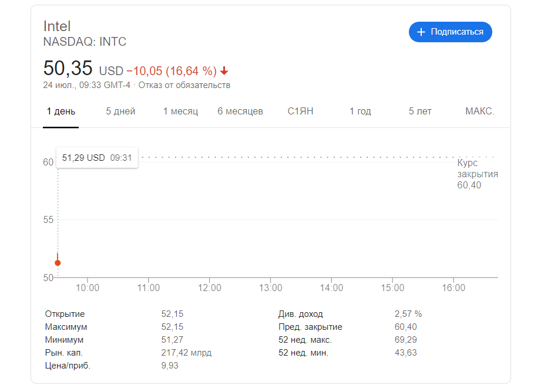This screenshot has height=392, width=534.
Task: Click the 51,29 USD chart tooltip
Action: point(97,157)
